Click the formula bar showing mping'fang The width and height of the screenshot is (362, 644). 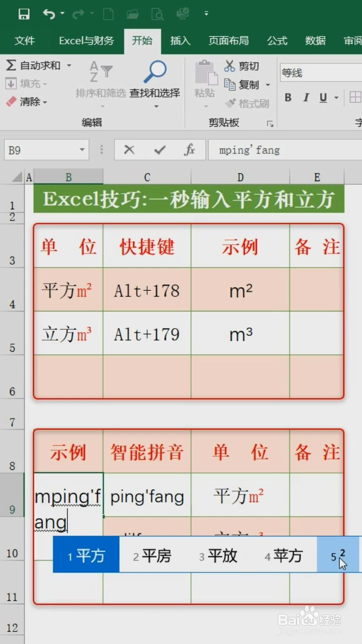[x=285, y=150]
